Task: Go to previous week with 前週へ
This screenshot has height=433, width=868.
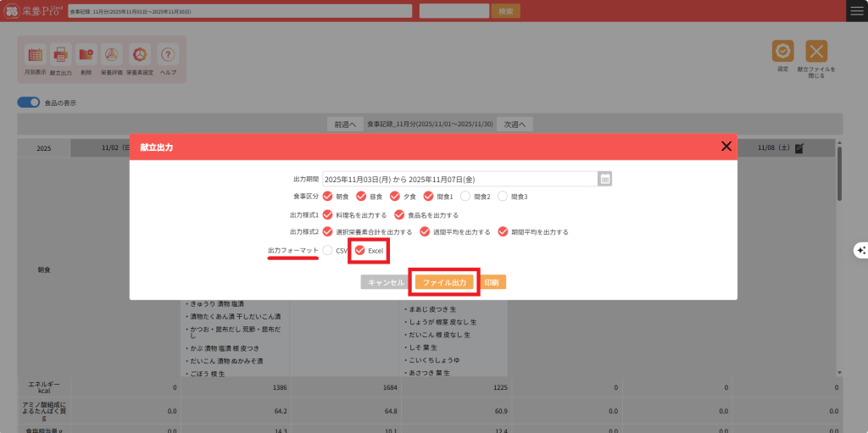Action: click(345, 125)
